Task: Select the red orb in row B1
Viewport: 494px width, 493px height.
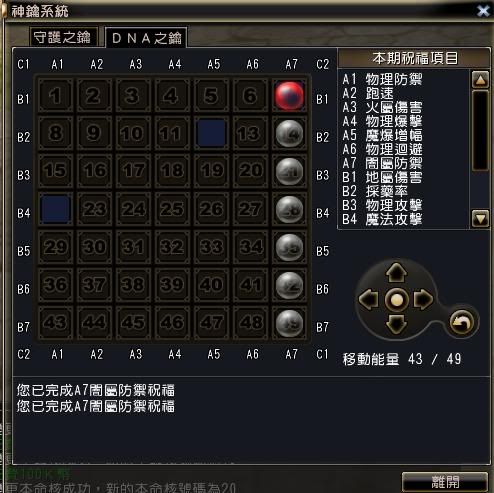Action: 289,96
